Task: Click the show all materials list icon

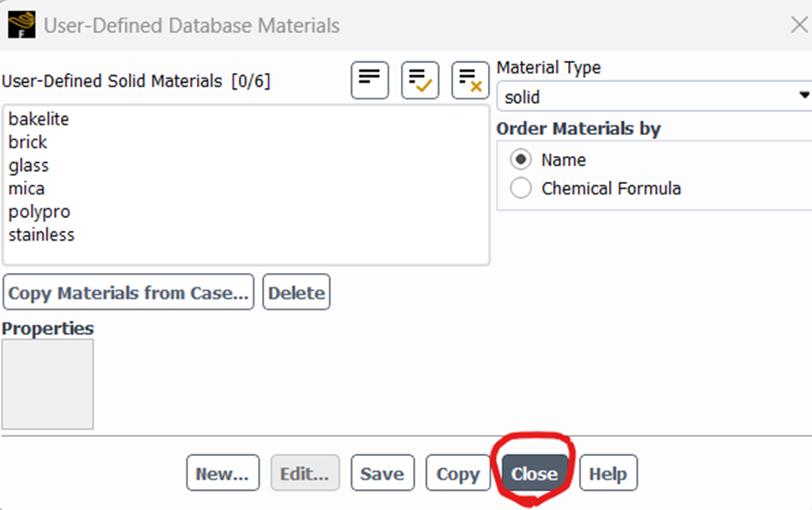Action: tap(369, 79)
